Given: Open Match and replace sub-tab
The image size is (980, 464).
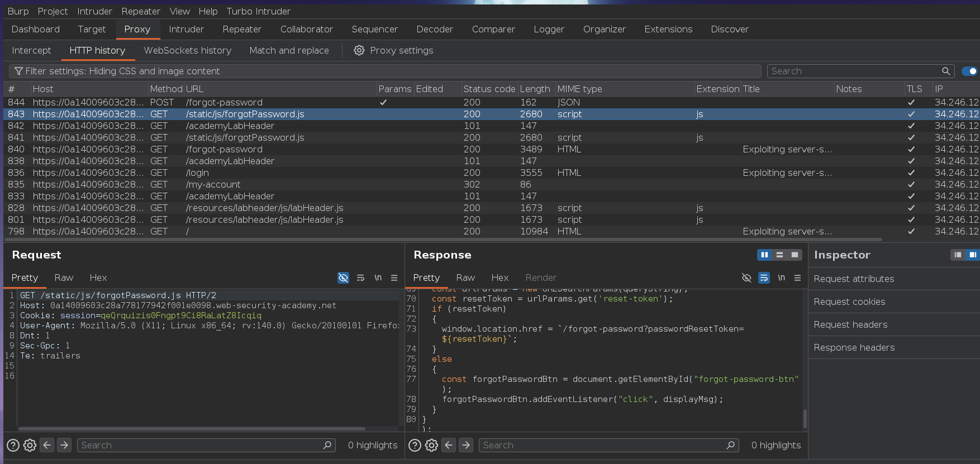Looking at the screenshot, I should coord(289,50).
